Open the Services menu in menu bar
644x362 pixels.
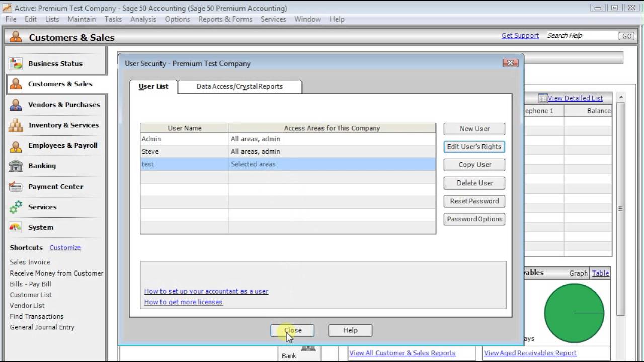tap(273, 19)
